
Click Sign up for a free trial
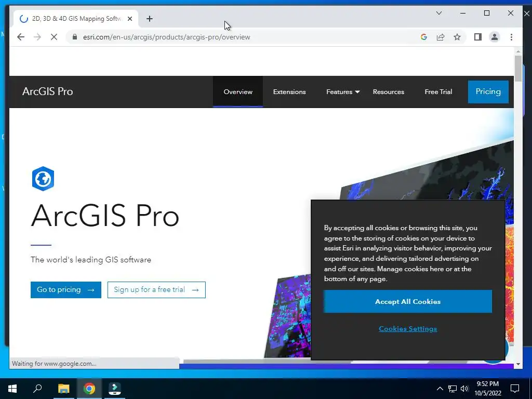156,290
